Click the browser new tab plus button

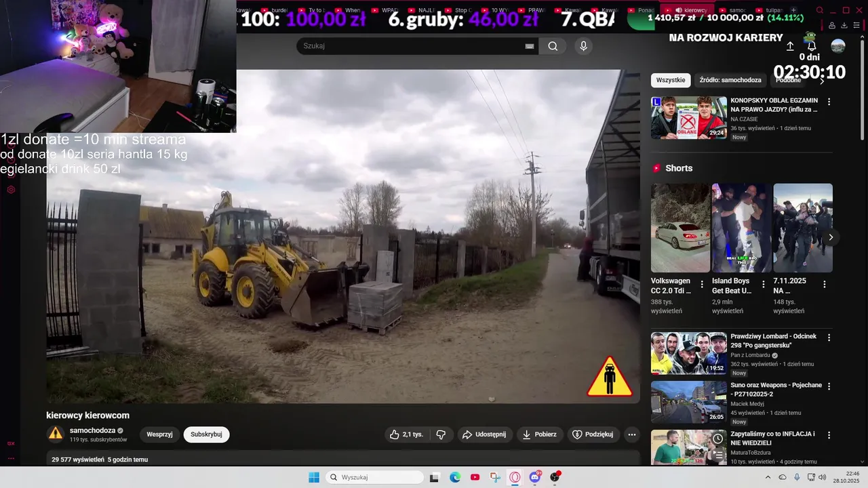click(x=793, y=10)
